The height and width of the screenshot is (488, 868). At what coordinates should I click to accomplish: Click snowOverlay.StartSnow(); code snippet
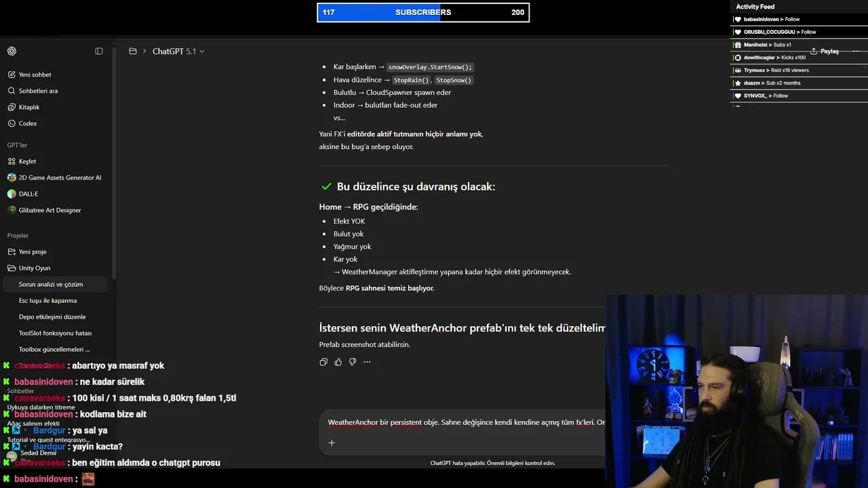[430, 67]
